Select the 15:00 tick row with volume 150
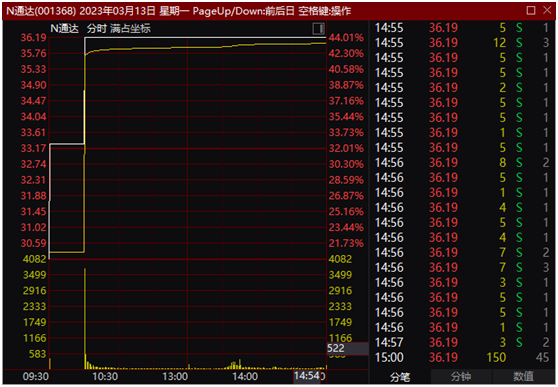Viewport: 558px width, 387px height. point(462,357)
